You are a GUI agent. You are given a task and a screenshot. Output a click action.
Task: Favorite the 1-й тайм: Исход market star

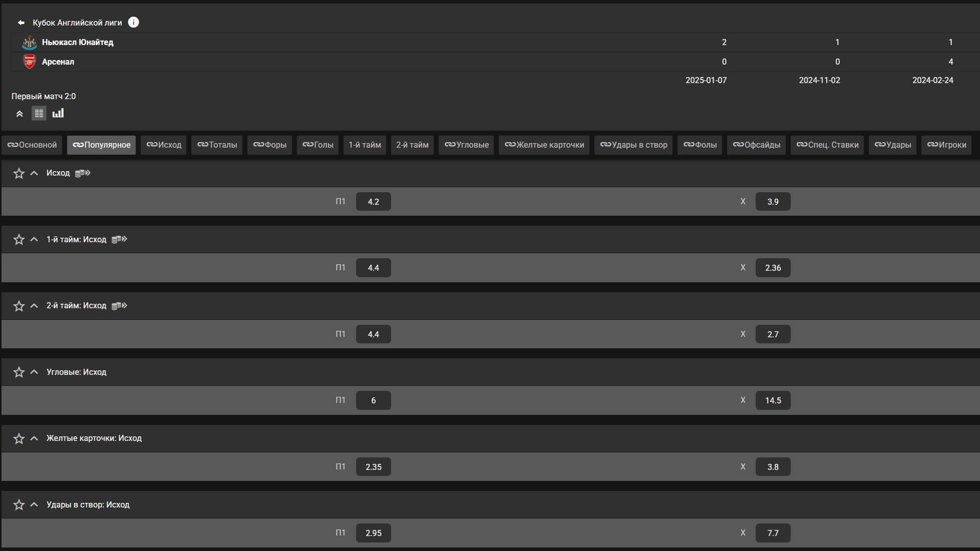[19, 240]
